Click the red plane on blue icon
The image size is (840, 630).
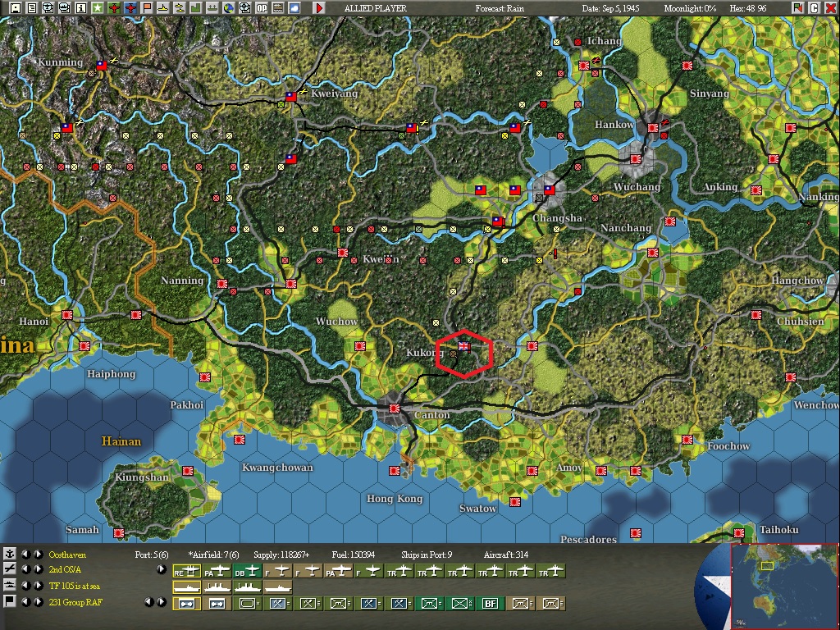tap(130, 8)
